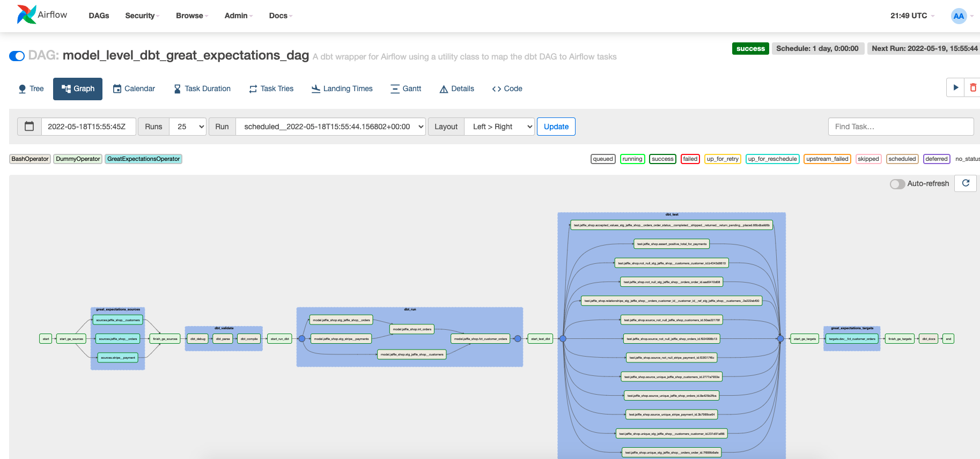Image resolution: width=980 pixels, height=459 pixels.
Task: Focus the Find Task search box
Action: 901,127
